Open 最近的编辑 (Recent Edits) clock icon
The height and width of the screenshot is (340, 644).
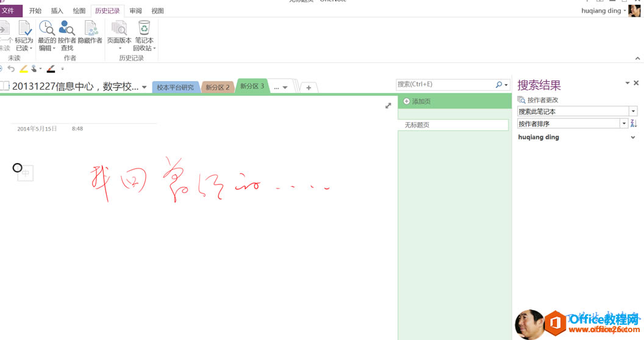tap(47, 28)
